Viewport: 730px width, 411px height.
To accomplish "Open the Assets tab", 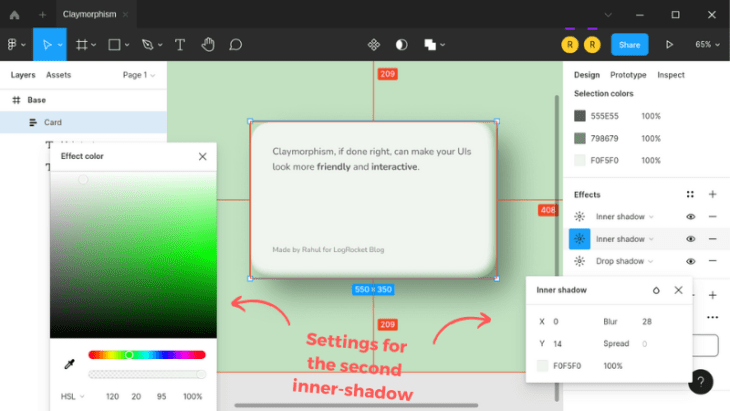I will [58, 75].
